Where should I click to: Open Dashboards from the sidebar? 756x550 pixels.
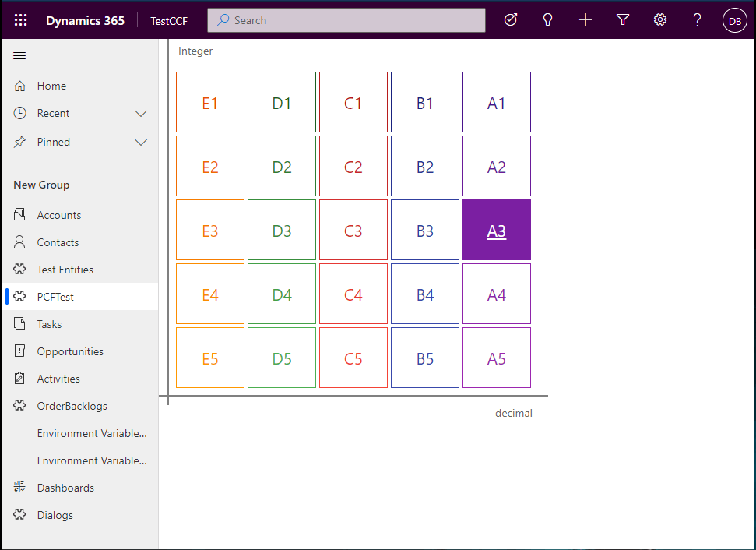pyautogui.click(x=65, y=488)
